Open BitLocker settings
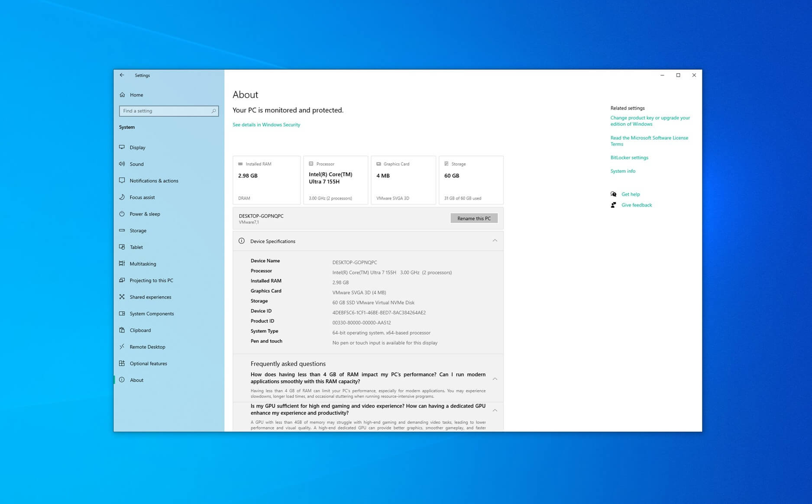Viewport: 812px width, 504px height. pyautogui.click(x=629, y=157)
